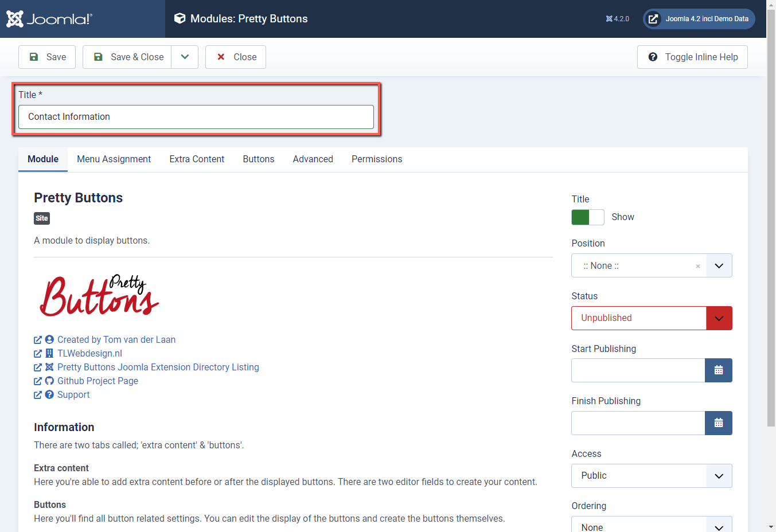
Task: Open the Finish Publishing calendar picker
Action: [718, 423]
